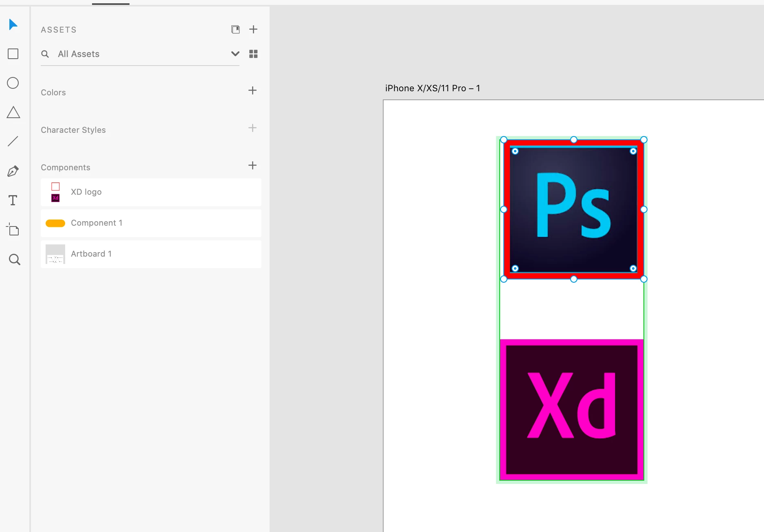Click the Character Styles section label
Screen dimensions: 764x532
[73, 130]
